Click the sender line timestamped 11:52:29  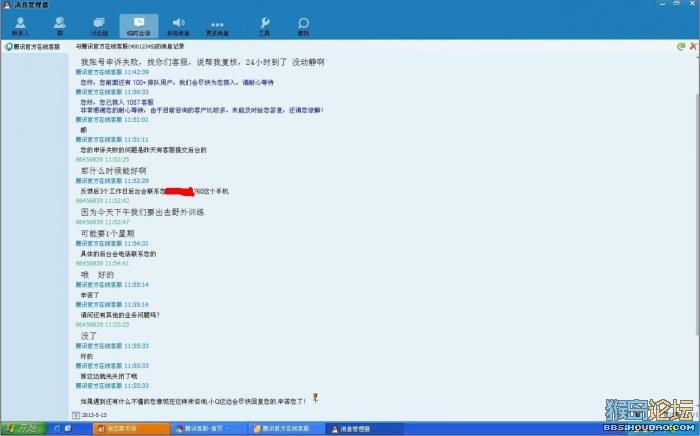112,181
